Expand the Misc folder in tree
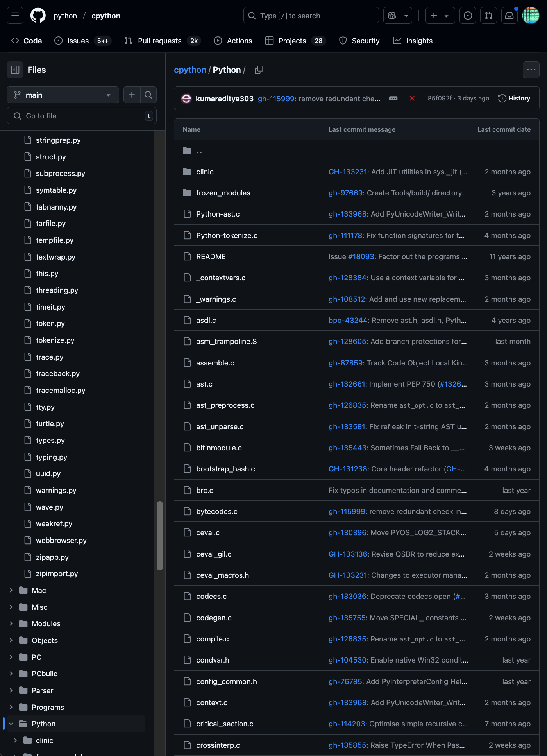This screenshot has width=547, height=756. coord(11,607)
